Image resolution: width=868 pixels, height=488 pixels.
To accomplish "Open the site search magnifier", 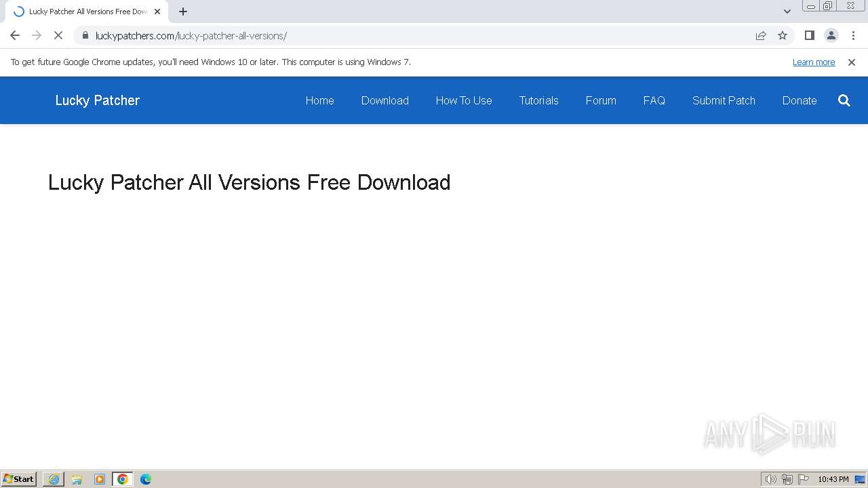I will [x=844, y=100].
